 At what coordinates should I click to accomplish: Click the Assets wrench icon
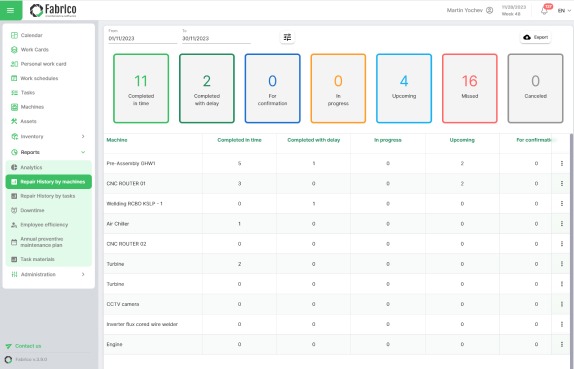[14, 121]
